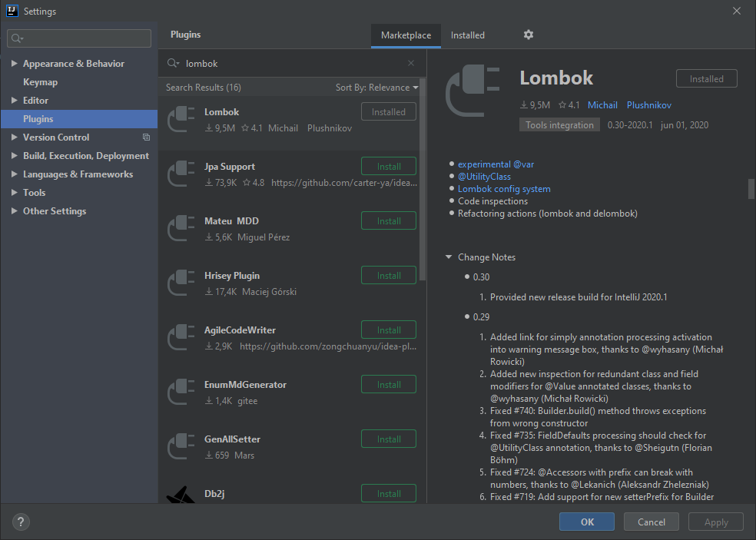Click the Cancel button

coord(652,522)
